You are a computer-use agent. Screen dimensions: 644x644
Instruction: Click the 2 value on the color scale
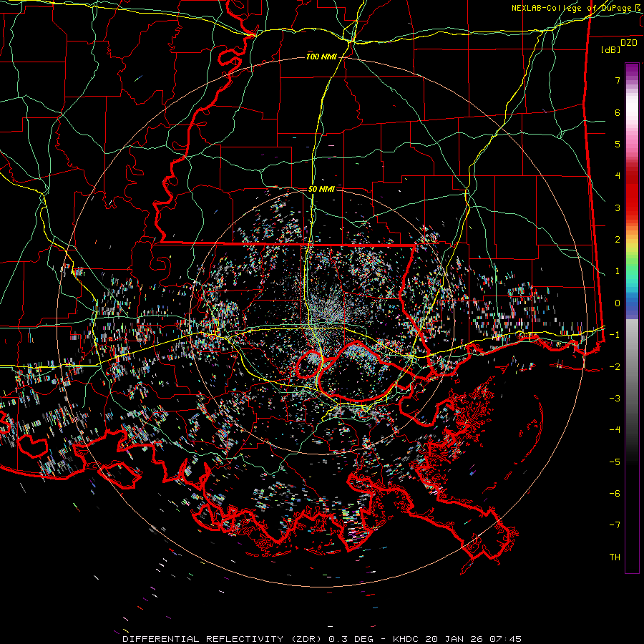click(x=618, y=240)
